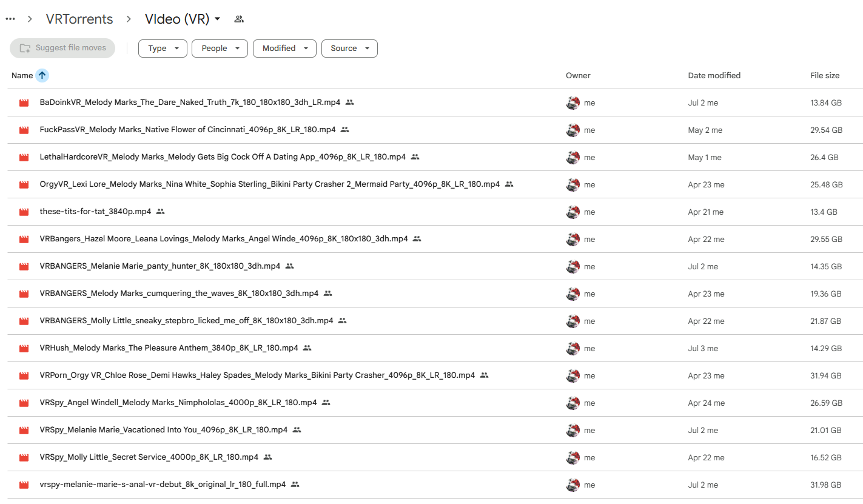Screen dimensions: 863x504
Task: Click the shared icon after the BaDoinkVR file name
Action: [x=349, y=102]
